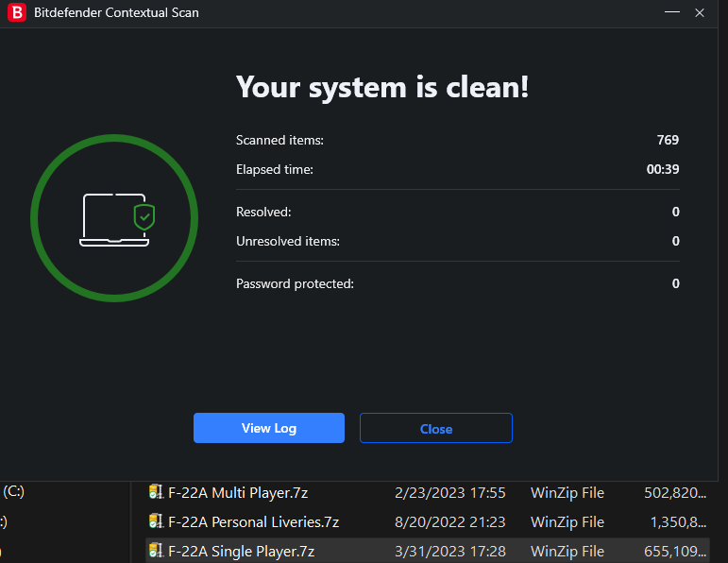Click WinZip File type of Personal Liveries
The image size is (728, 563).
pos(567,521)
